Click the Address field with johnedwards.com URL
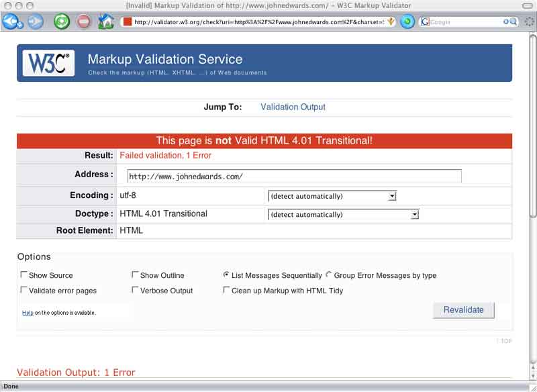 pos(294,177)
